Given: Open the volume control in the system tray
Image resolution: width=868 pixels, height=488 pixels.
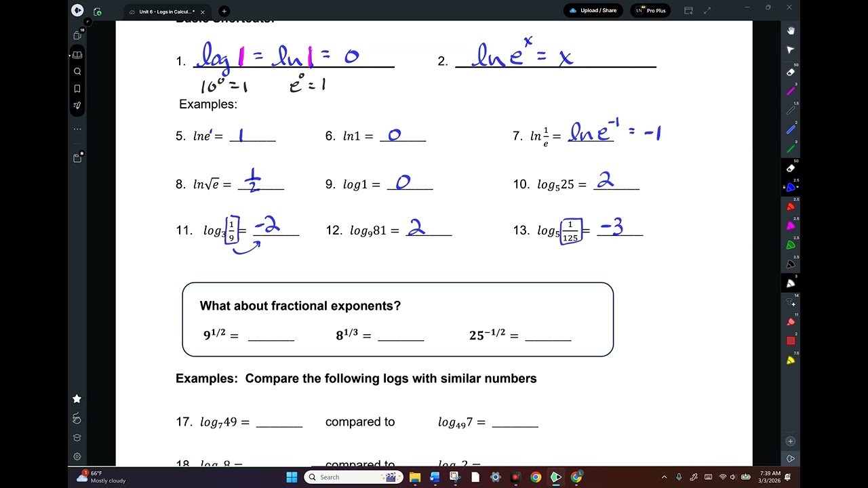Looking at the screenshot, I should pos(733,477).
